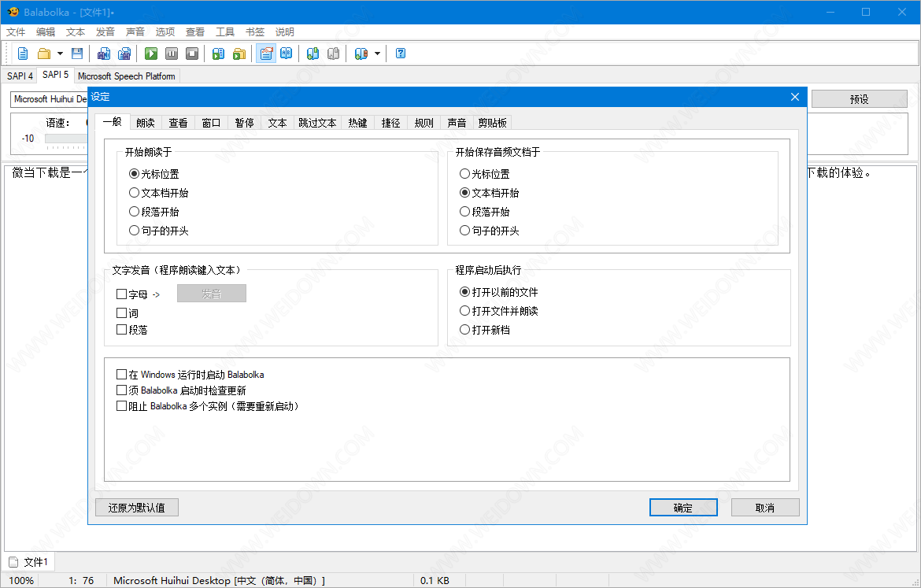Open a file with the folder icon

[44, 54]
